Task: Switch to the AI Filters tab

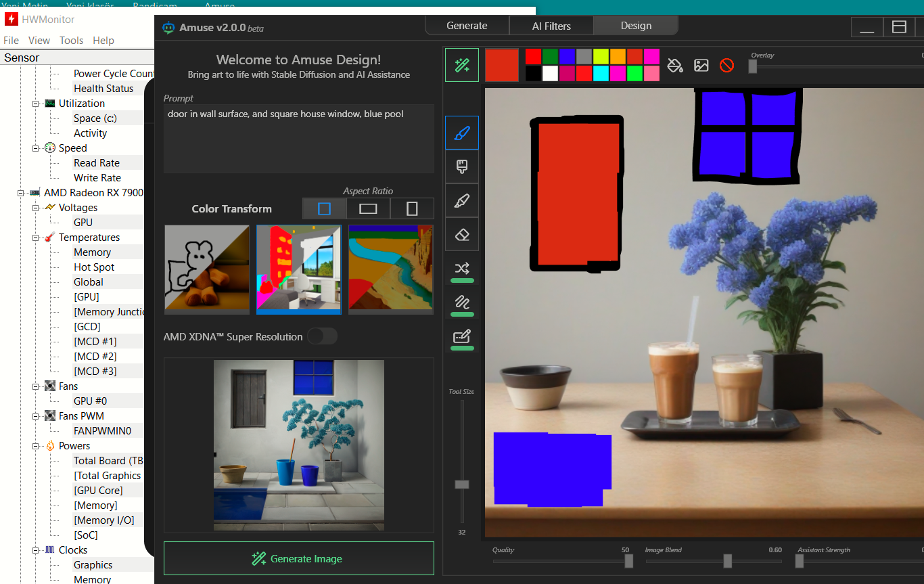Action: 551,26
